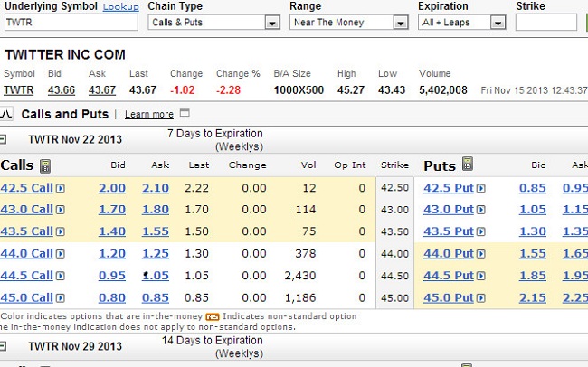588x367 pixels.
Task: Click the window icon after Learn more
Action: tap(185, 113)
